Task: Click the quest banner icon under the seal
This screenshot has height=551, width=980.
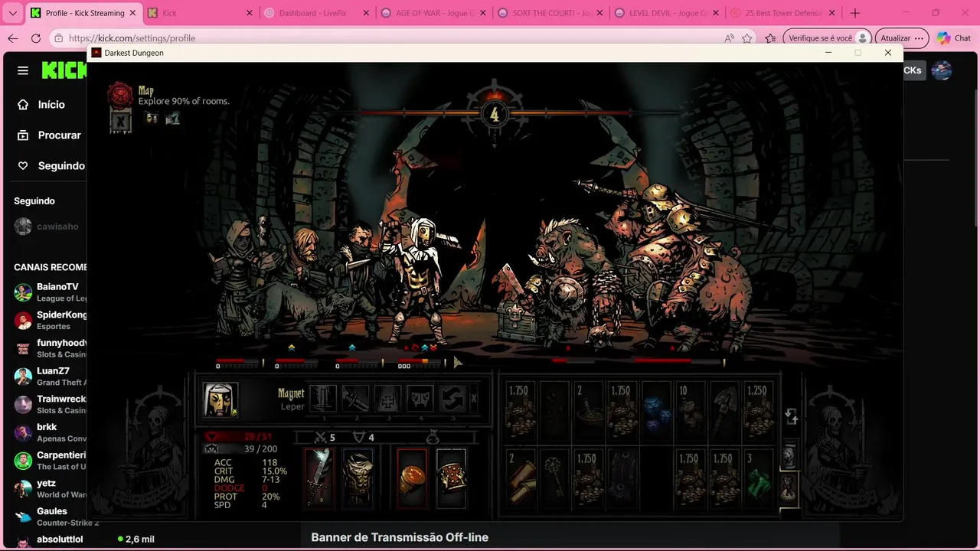Action: [x=120, y=121]
